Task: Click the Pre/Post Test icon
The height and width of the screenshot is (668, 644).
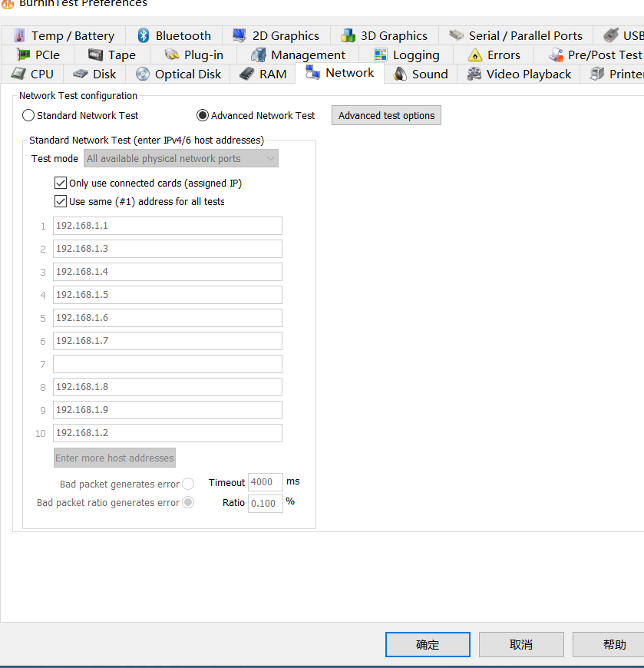Action: [556, 55]
